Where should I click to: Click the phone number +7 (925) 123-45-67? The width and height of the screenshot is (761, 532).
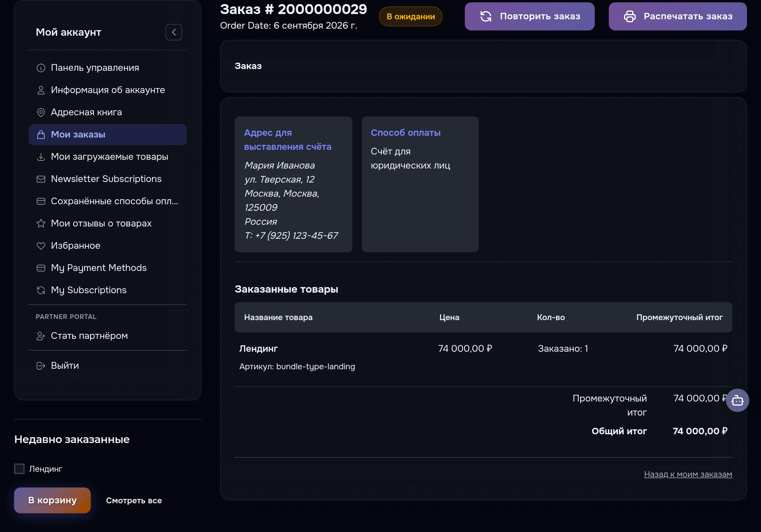click(296, 235)
